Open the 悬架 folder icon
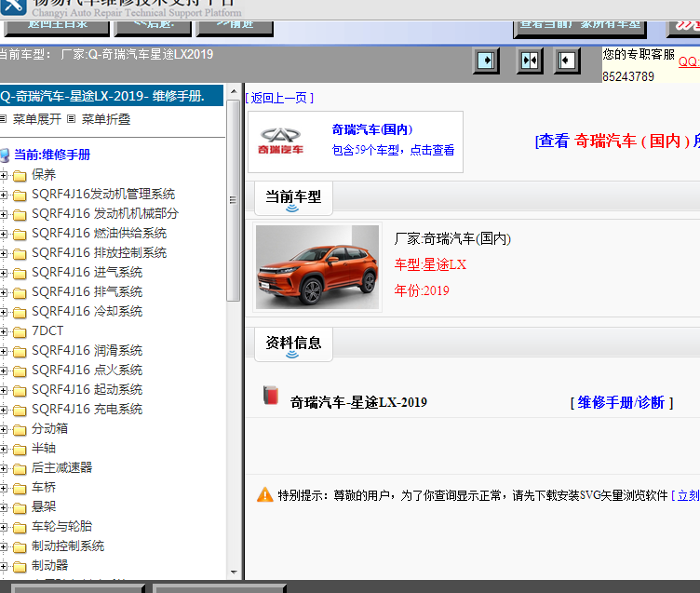700x593 pixels. (x=20, y=508)
